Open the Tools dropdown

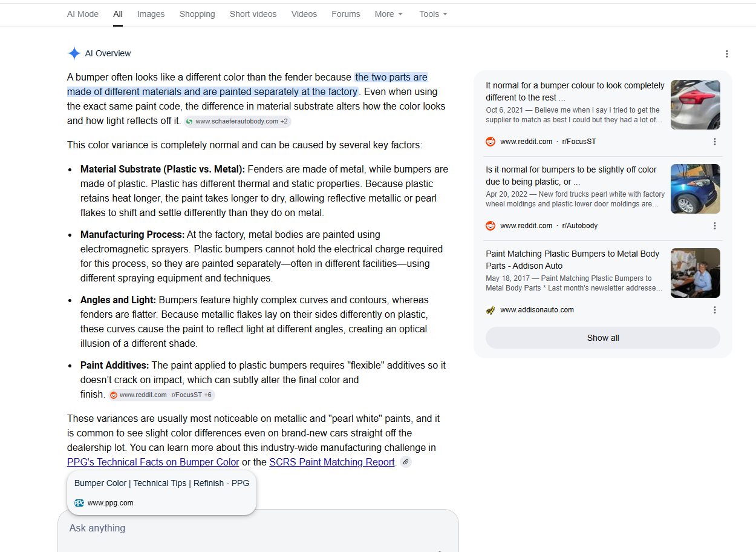point(433,14)
